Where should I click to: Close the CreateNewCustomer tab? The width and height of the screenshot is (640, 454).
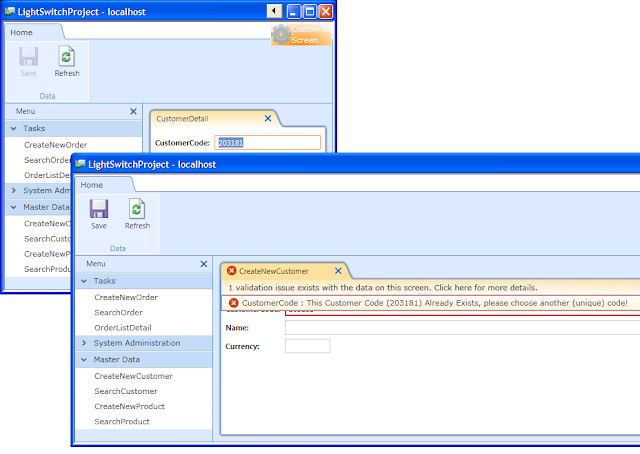tap(338, 271)
